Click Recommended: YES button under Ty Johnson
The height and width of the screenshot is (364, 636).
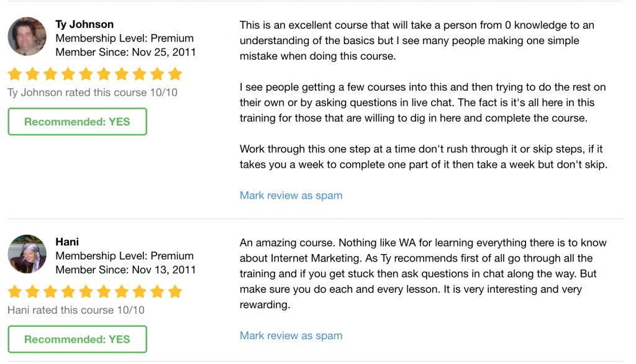tap(77, 122)
